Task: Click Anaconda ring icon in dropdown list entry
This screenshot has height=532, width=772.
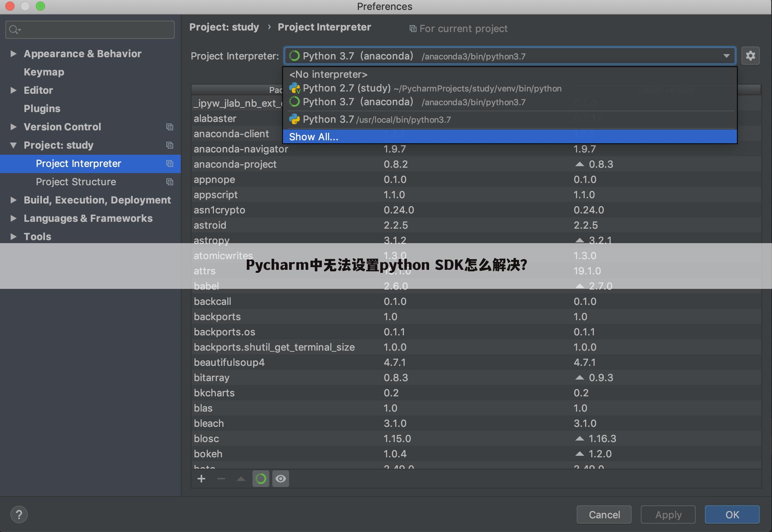Action: coord(294,102)
